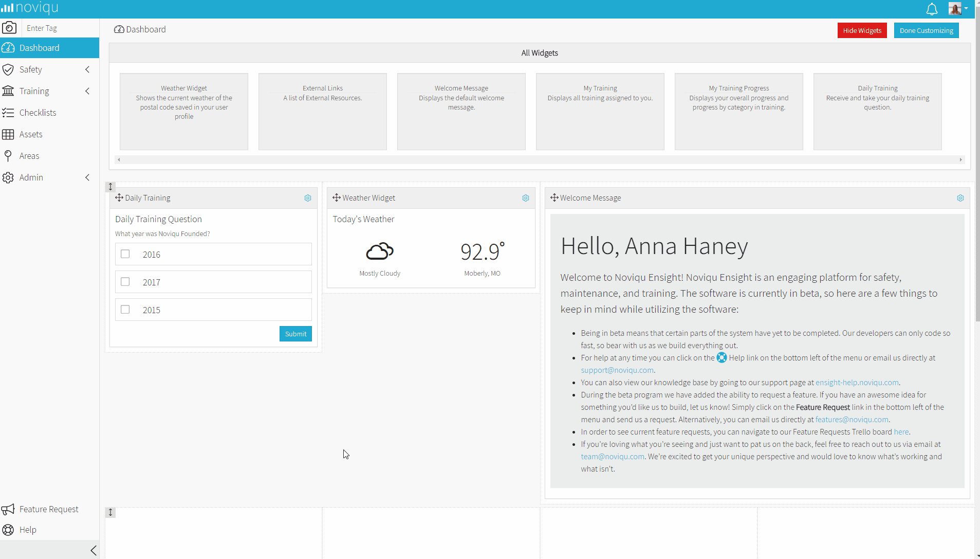This screenshot has width=980, height=559.
Task: Open the user profile avatar menu
Action: 958,9
